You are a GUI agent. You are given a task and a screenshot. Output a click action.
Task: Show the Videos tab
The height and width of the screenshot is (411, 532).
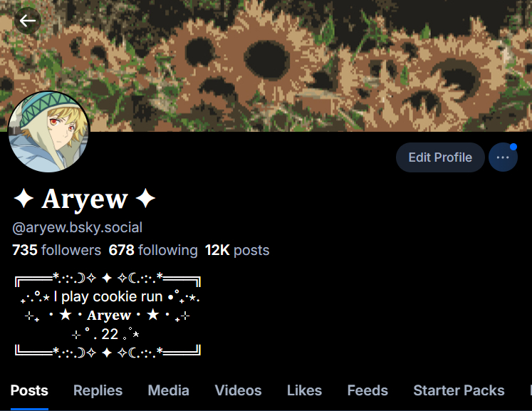[x=238, y=390]
